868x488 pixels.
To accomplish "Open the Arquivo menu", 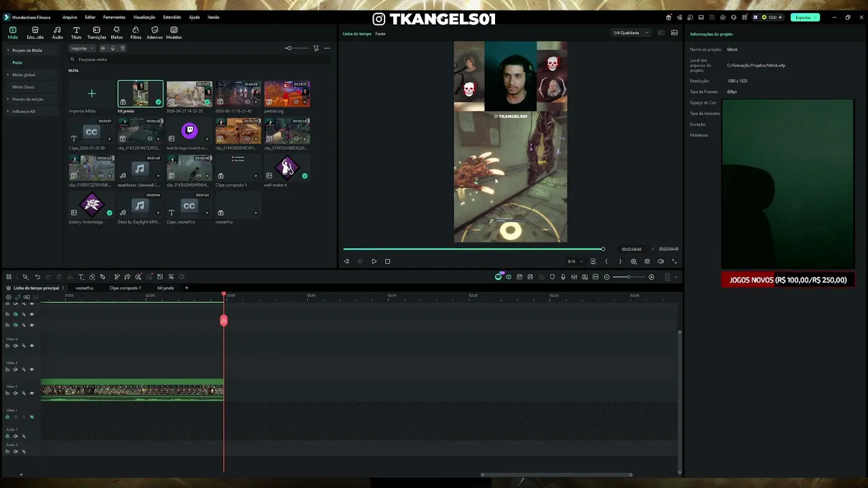I will click(69, 17).
